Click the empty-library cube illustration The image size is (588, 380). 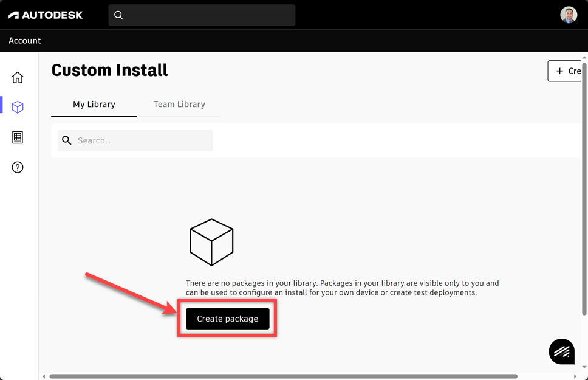(211, 241)
